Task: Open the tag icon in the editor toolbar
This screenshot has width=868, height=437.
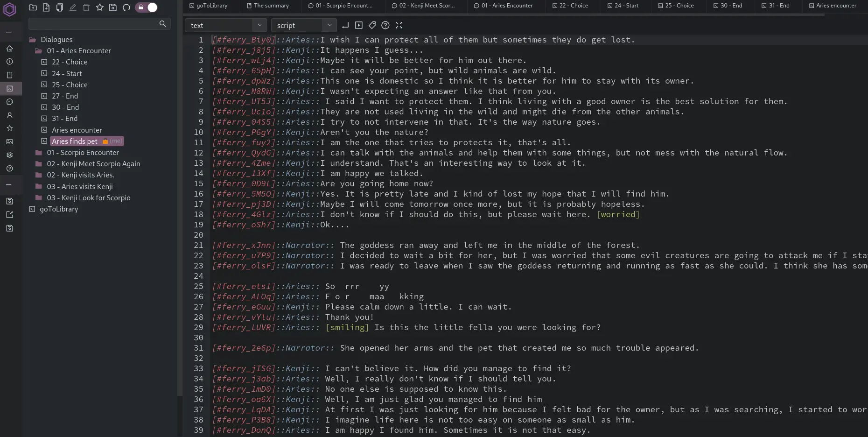Action: pyautogui.click(x=372, y=26)
